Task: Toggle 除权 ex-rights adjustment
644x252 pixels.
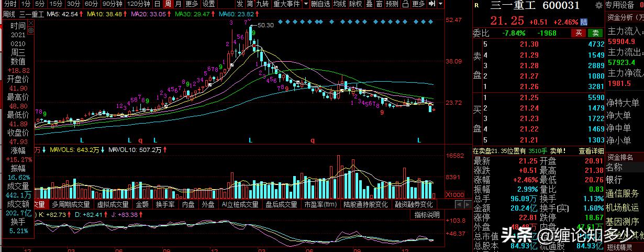Action: tap(356, 4)
